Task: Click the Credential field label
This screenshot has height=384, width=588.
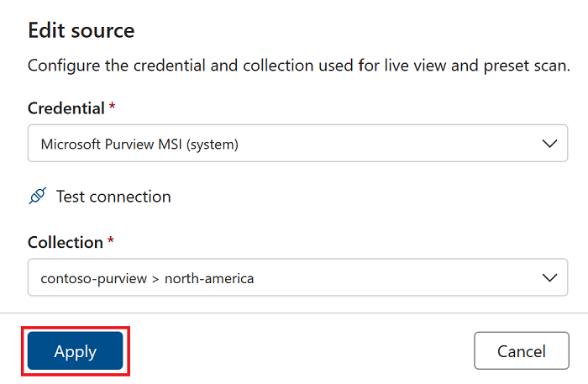Action: point(66,108)
